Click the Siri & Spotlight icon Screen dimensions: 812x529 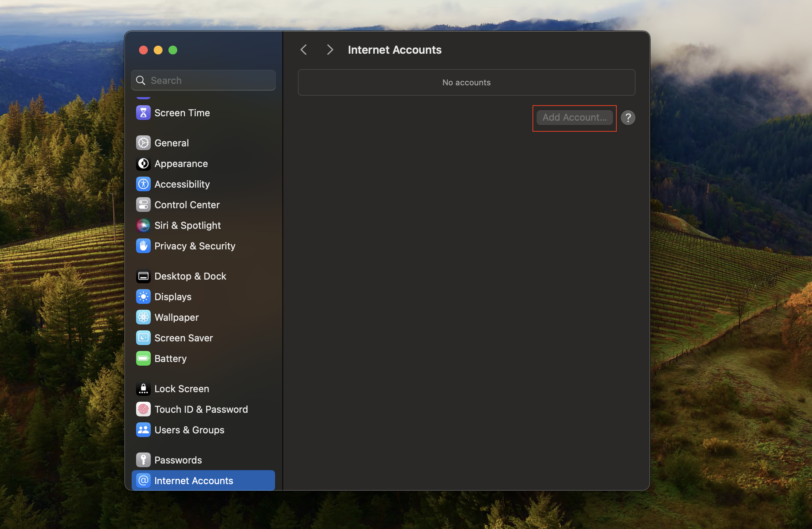coord(143,226)
